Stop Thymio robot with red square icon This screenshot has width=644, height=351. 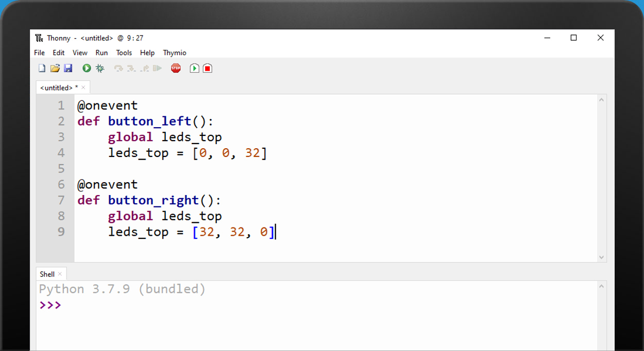[x=208, y=68]
